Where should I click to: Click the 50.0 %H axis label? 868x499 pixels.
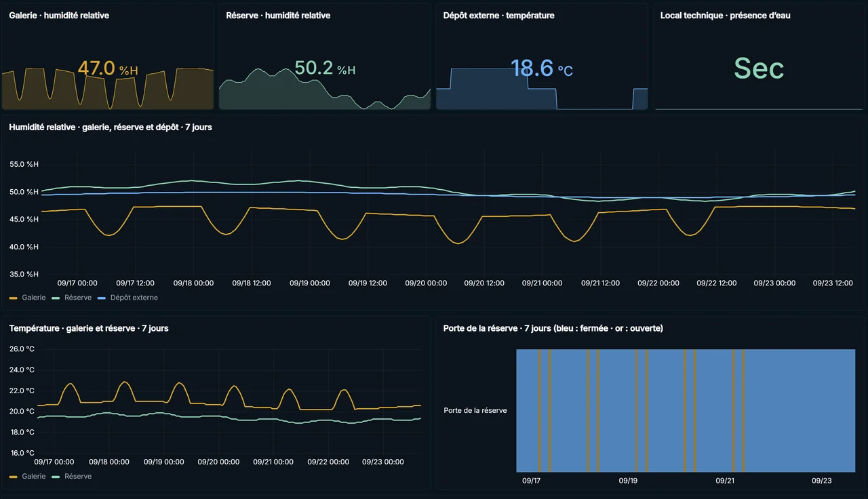tap(24, 192)
